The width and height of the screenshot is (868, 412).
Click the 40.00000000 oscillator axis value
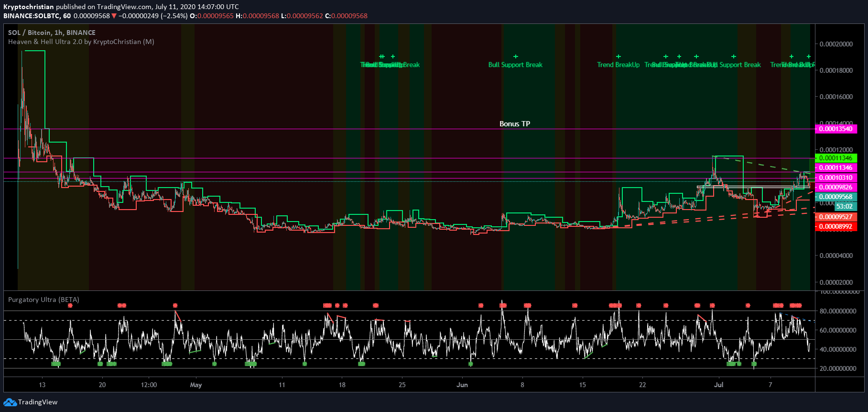click(x=838, y=349)
